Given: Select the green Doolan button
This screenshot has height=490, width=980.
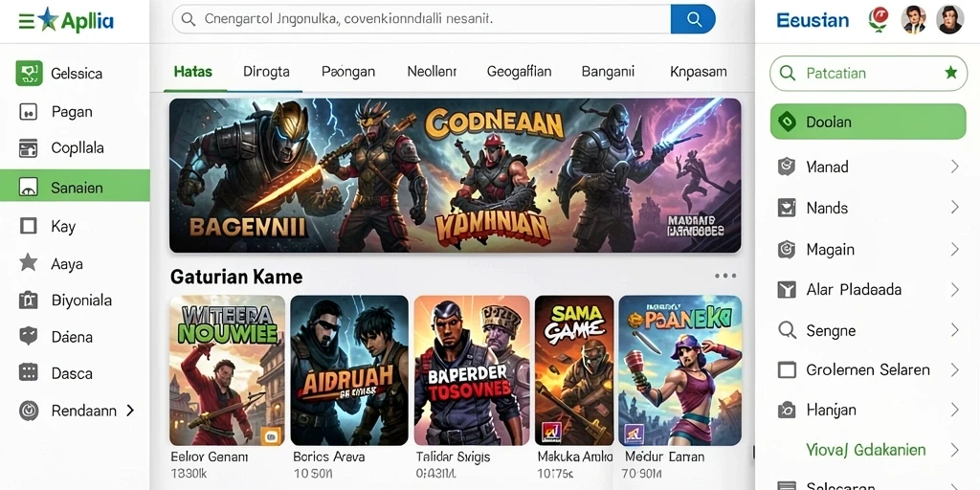Looking at the screenshot, I should pos(868,122).
